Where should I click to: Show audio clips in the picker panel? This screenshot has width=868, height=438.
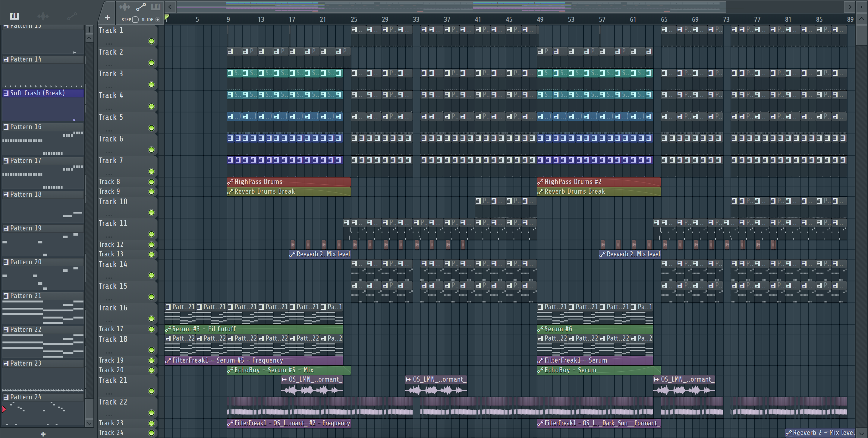(43, 16)
